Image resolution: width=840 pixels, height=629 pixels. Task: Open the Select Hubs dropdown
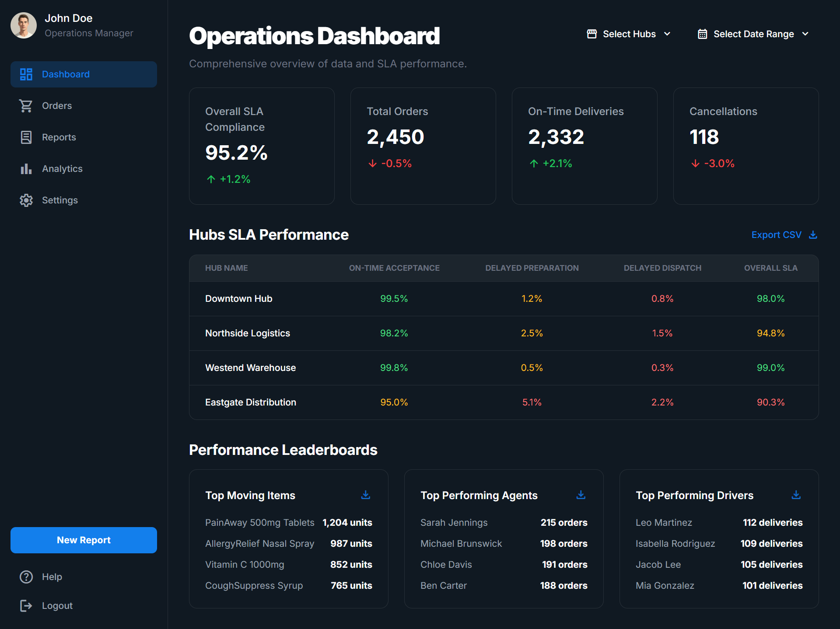629,34
